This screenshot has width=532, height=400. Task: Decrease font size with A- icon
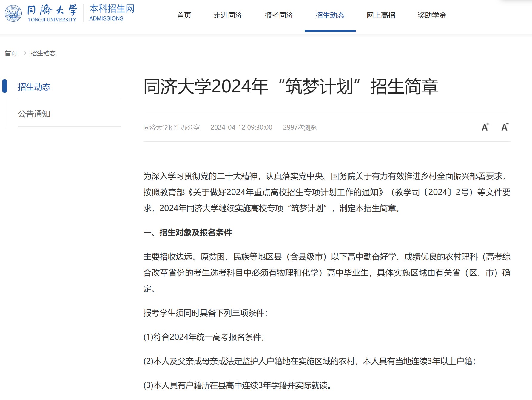505,127
